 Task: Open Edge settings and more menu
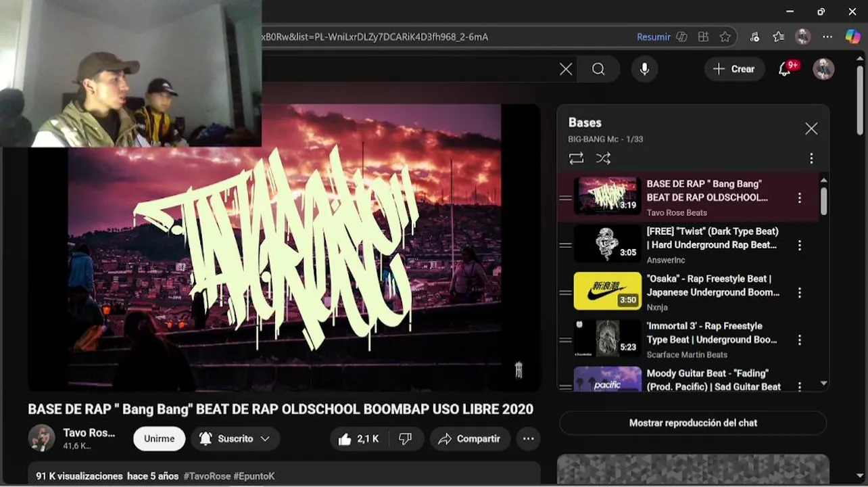[827, 37]
